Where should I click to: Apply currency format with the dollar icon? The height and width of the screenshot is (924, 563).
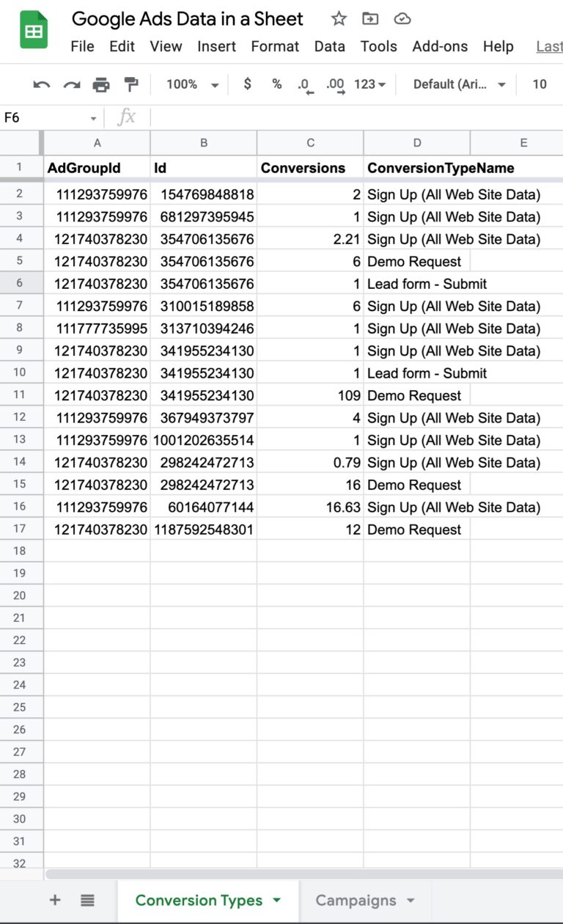[247, 84]
